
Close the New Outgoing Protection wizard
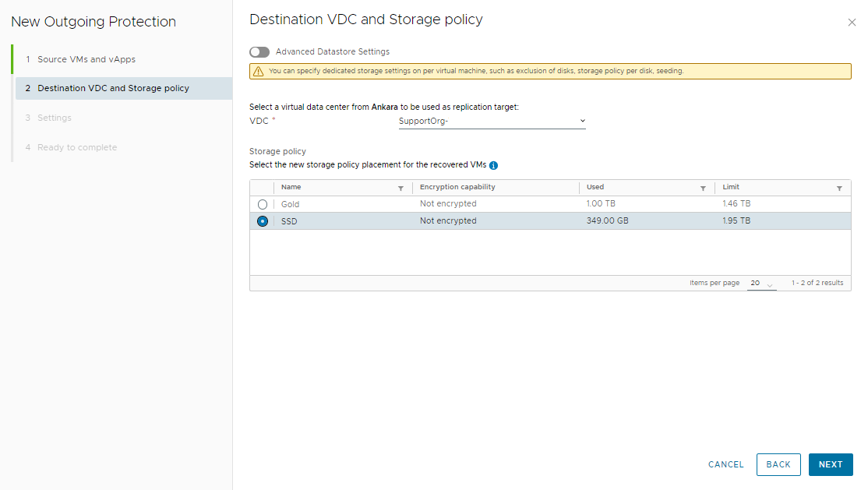click(x=852, y=22)
